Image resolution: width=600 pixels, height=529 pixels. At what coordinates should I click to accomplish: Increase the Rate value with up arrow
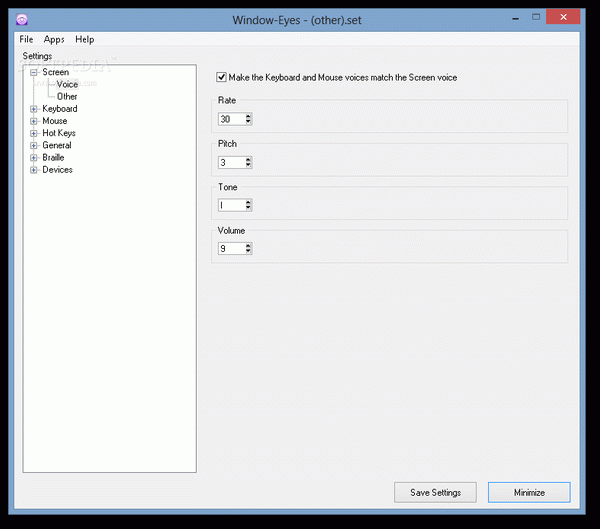click(248, 116)
